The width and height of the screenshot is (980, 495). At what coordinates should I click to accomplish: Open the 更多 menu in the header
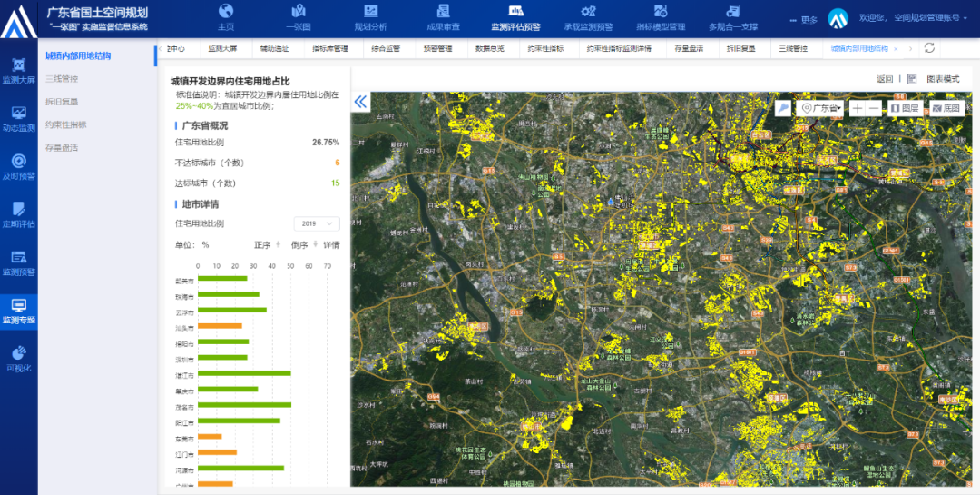[x=804, y=19]
